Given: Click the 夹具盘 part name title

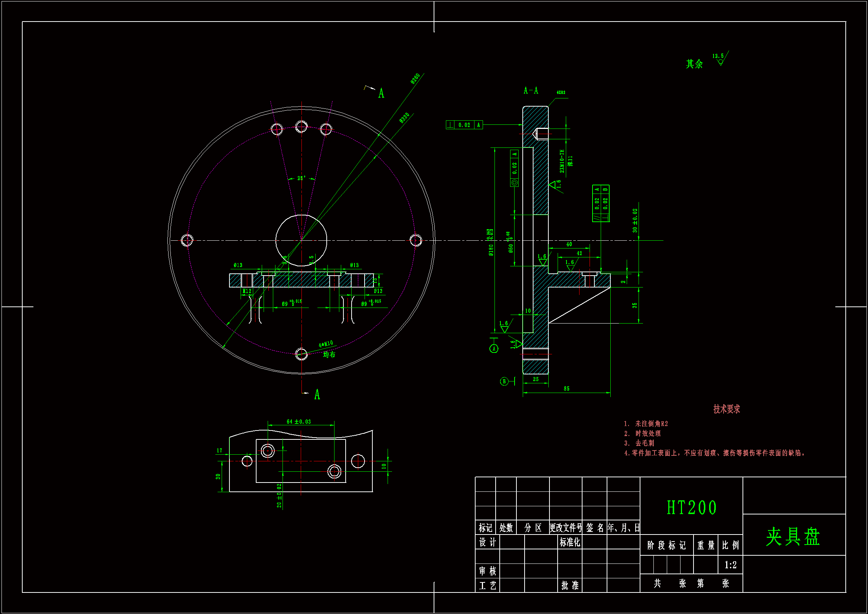Looking at the screenshot, I should point(793,536).
